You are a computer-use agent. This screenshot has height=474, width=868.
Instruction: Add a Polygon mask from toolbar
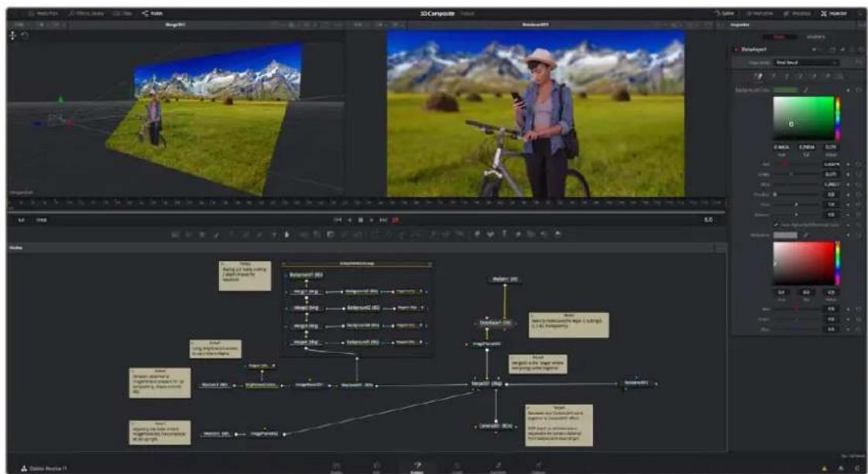pos(401,234)
